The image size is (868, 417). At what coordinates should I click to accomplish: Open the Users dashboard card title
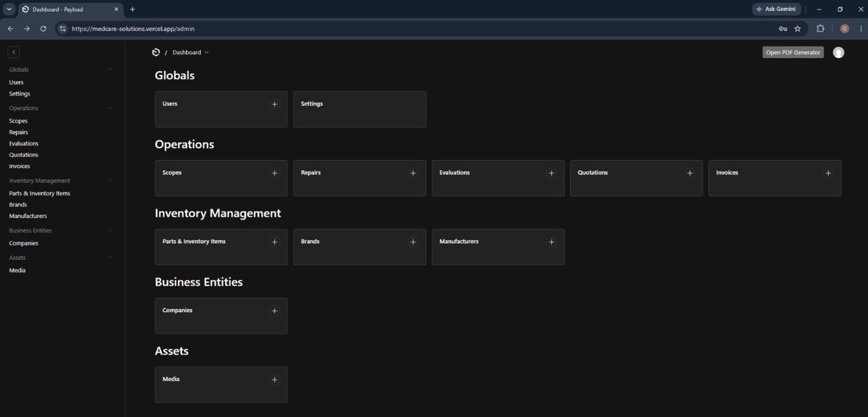[x=170, y=104]
